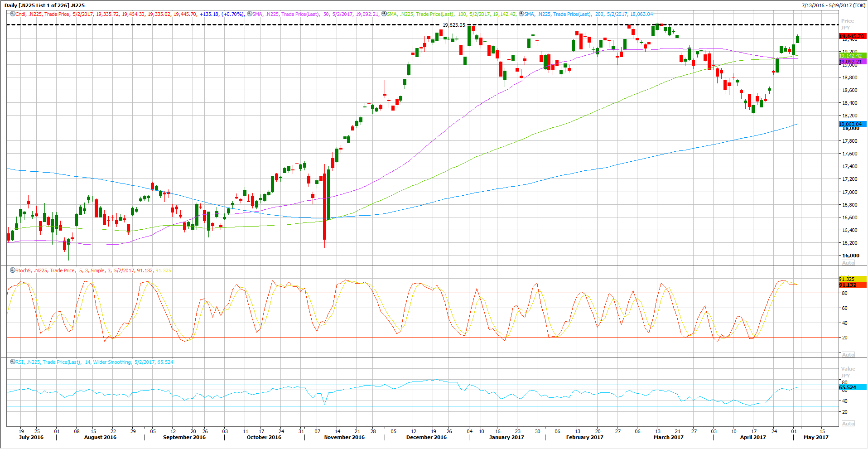
Task: Click the March 2017 label on time axis
Action: pyautogui.click(x=669, y=437)
